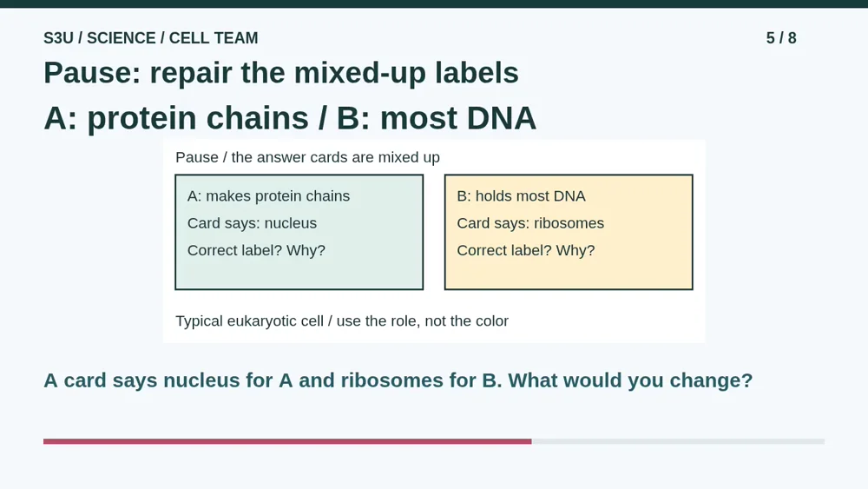This screenshot has height=489, width=868.
Task: Click 'A: makes protein chains' text
Action: coord(268,196)
